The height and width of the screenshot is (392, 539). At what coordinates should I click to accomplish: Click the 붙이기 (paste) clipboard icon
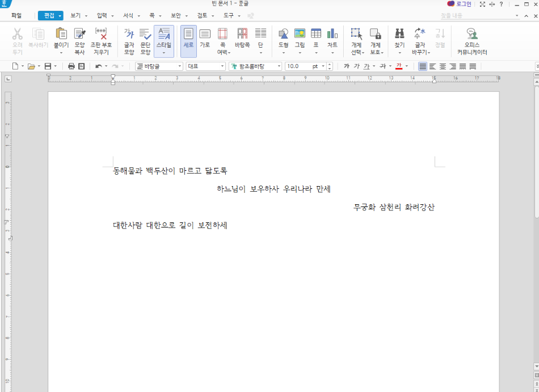coord(61,33)
